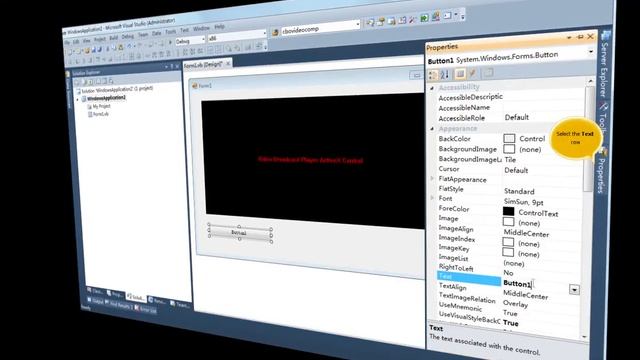Open the Button1 object selector dropdown

[x=591, y=52]
